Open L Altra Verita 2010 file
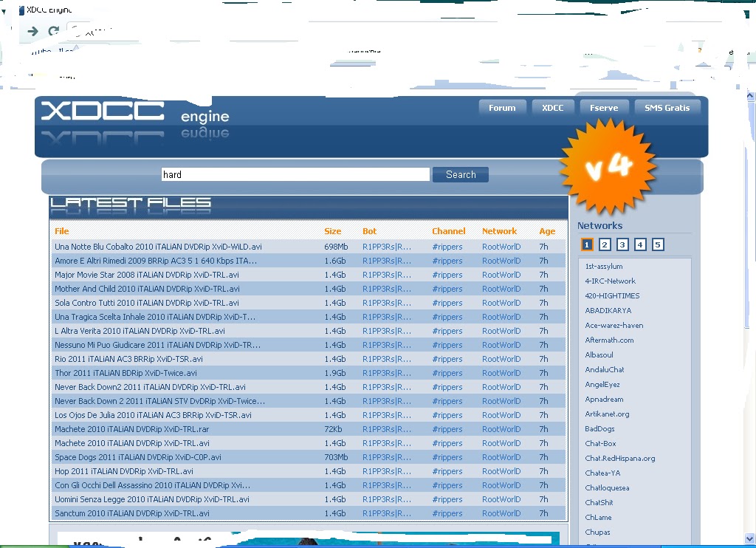This screenshot has width=756, height=548. pos(140,330)
